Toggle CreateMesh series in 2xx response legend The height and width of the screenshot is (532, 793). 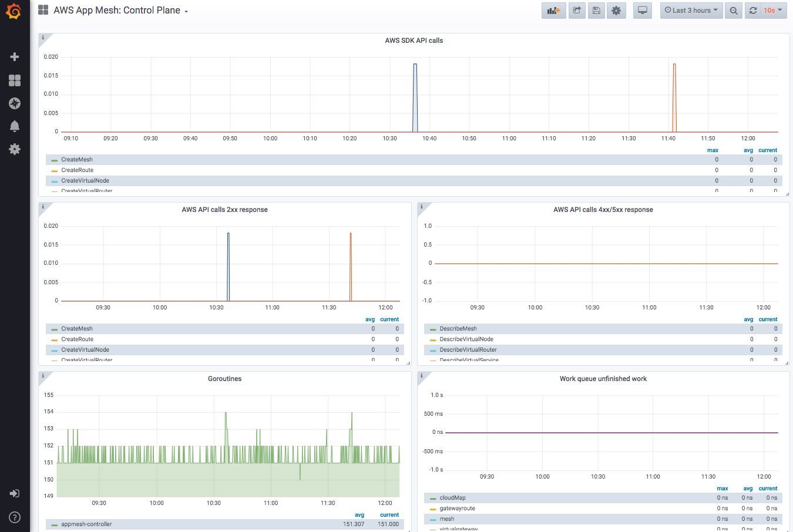click(77, 329)
